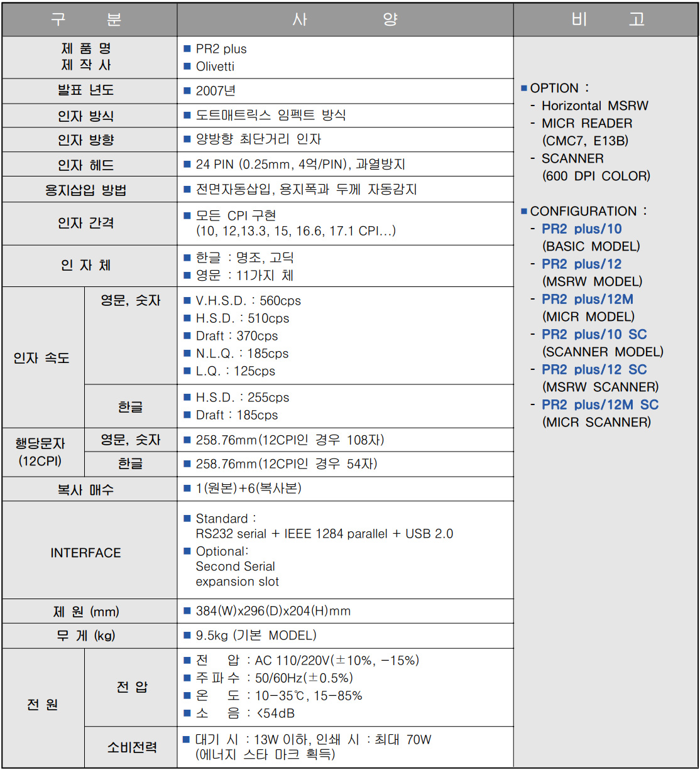The height and width of the screenshot is (770, 700).
Task: Click "Second Serial" text
Action: point(235,567)
